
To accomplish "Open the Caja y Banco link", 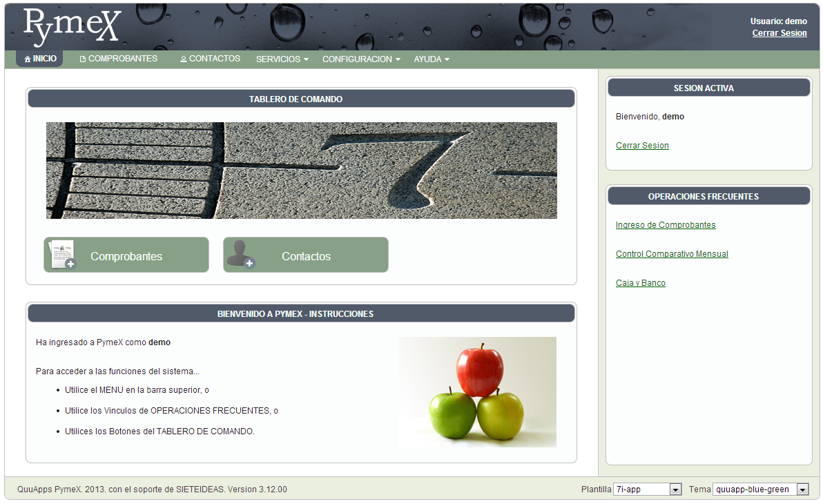I will pos(641,283).
